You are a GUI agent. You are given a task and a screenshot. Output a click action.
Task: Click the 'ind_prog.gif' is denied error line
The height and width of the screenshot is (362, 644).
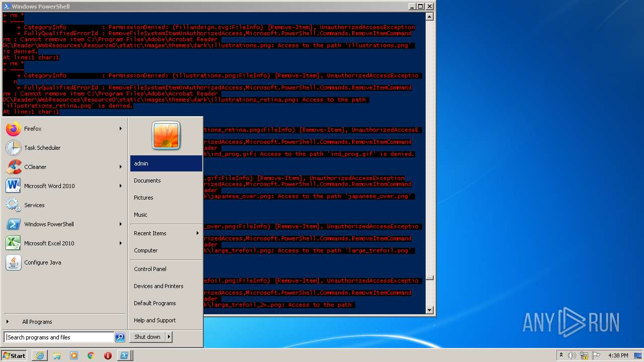tap(309, 154)
